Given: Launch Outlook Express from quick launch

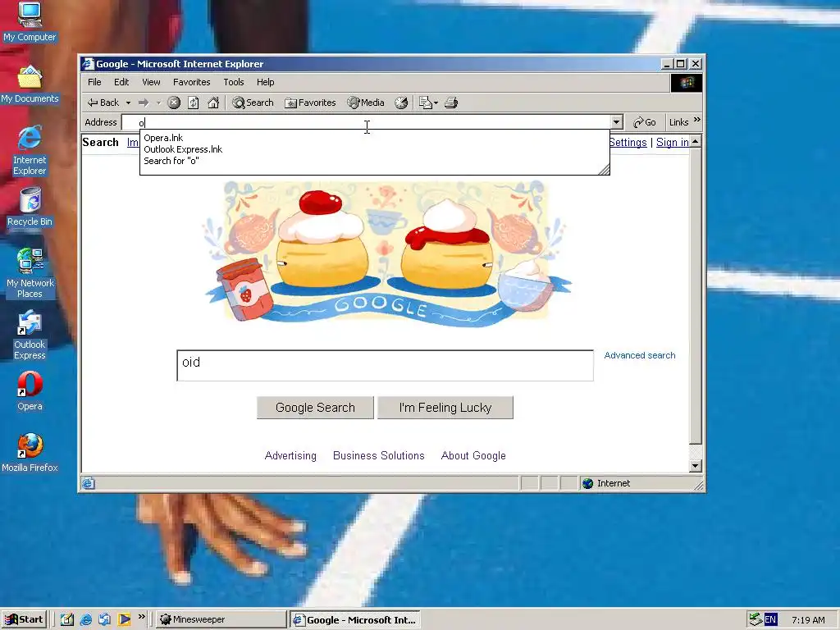Looking at the screenshot, I should click(104, 619).
